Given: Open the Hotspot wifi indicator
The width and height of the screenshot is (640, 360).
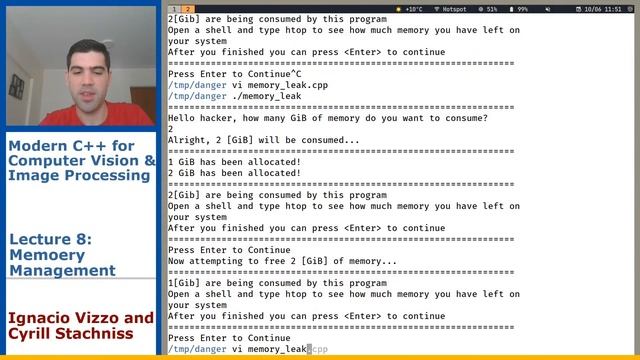Looking at the screenshot, I should pos(450,9).
